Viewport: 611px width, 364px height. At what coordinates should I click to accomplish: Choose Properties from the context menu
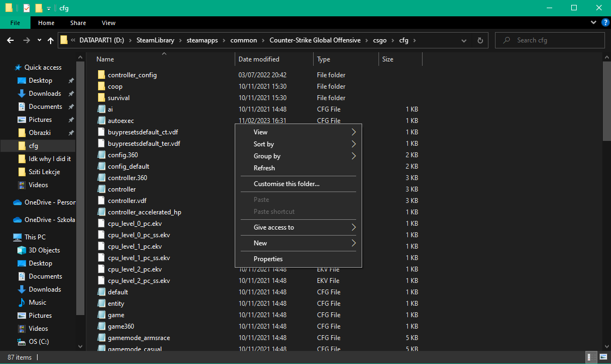(x=268, y=259)
